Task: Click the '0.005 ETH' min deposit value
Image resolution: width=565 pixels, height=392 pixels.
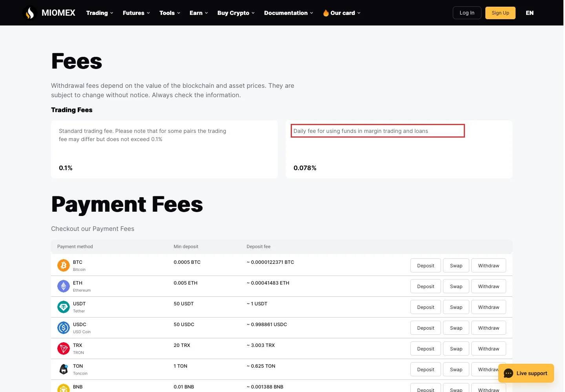Action: coord(186,283)
